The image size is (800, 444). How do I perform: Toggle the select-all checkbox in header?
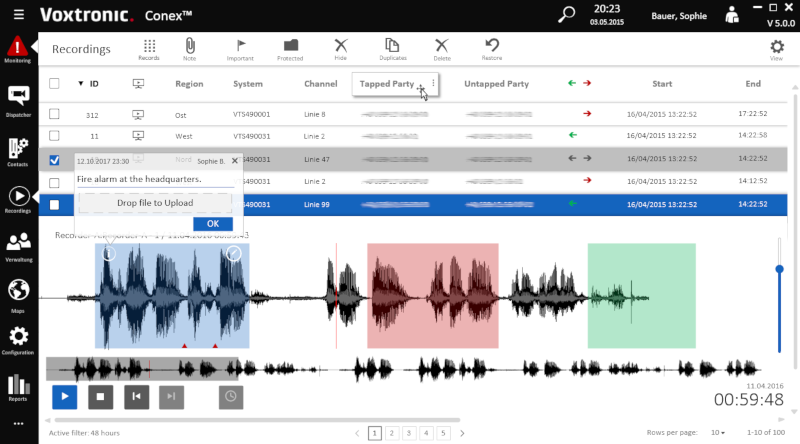(x=54, y=84)
